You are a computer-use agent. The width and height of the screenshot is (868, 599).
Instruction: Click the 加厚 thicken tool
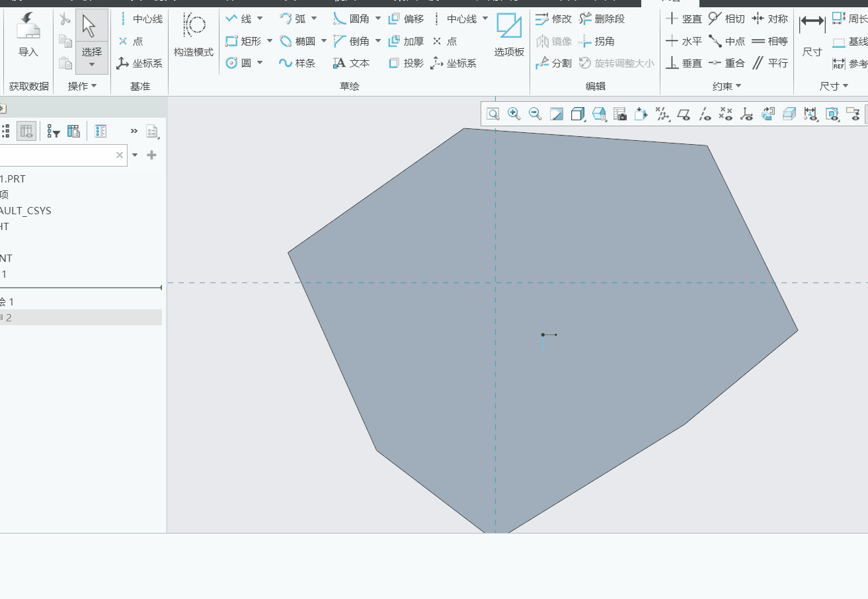click(406, 41)
